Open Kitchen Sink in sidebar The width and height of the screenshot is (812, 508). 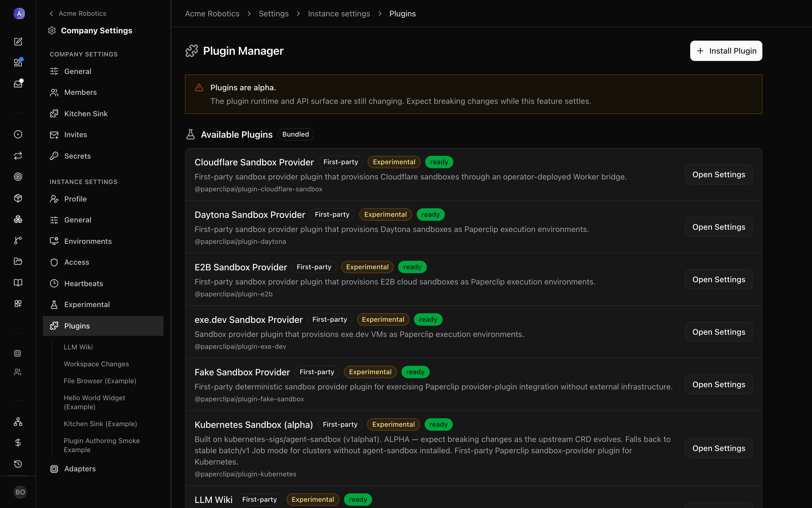click(x=103, y=113)
